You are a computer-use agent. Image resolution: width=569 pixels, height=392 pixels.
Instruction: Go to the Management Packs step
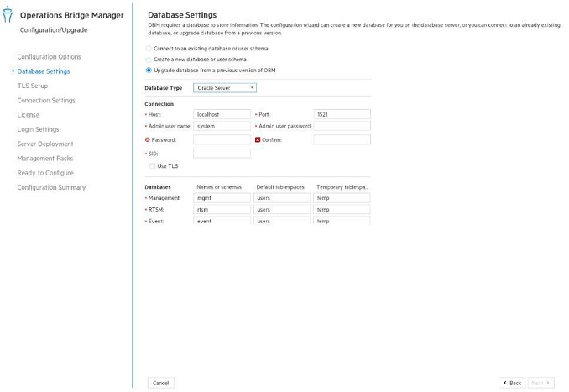[45, 159]
